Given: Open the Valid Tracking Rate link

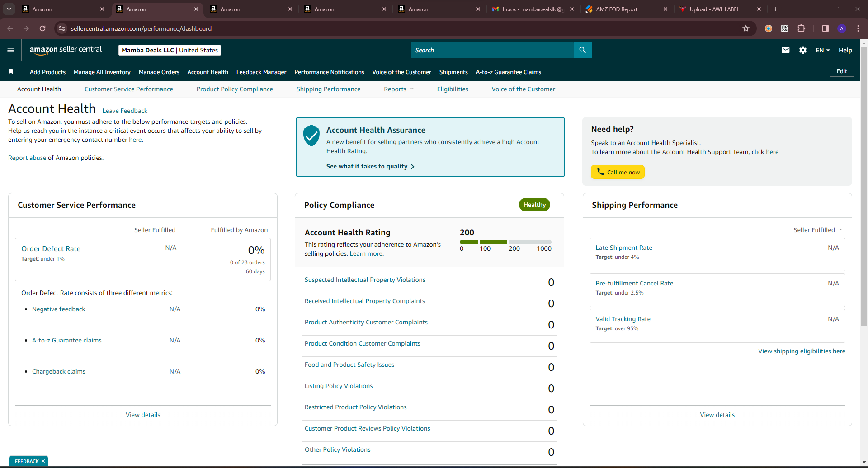Looking at the screenshot, I should coord(623,319).
